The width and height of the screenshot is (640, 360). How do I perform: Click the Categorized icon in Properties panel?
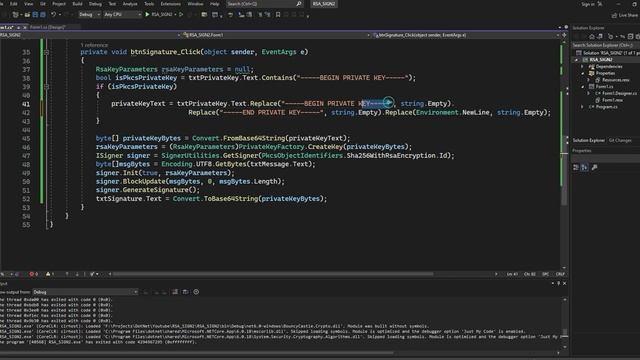click(x=576, y=167)
